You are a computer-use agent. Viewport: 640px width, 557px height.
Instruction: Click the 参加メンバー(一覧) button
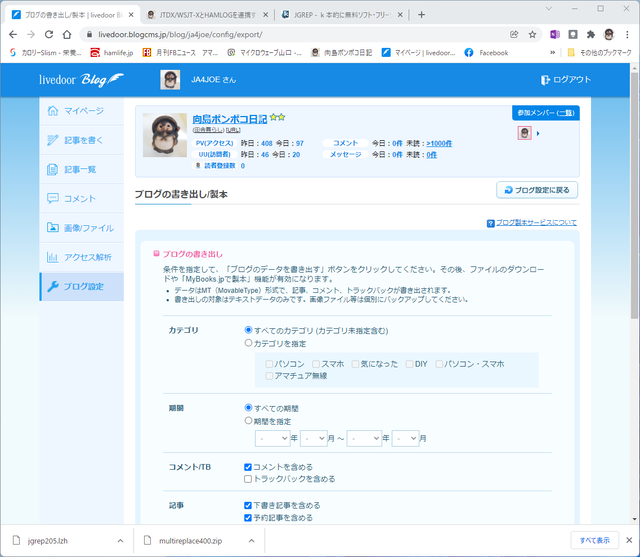[x=546, y=113]
